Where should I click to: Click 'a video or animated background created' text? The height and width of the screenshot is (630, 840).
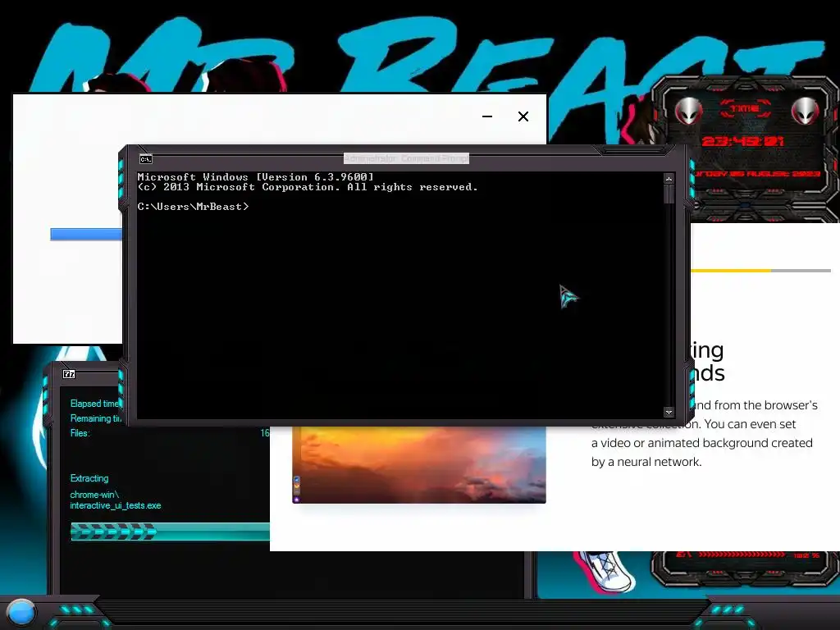click(x=702, y=443)
